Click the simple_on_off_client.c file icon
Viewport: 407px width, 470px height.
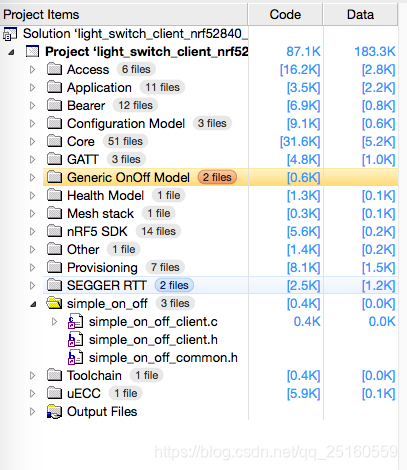(x=75, y=322)
